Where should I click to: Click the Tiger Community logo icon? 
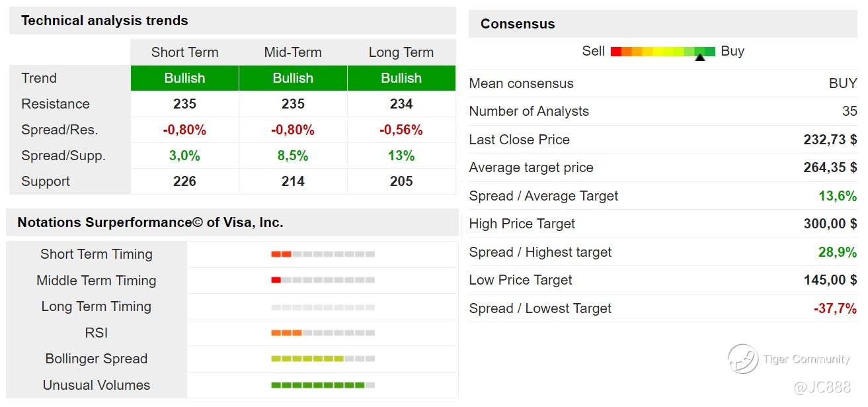(742, 359)
